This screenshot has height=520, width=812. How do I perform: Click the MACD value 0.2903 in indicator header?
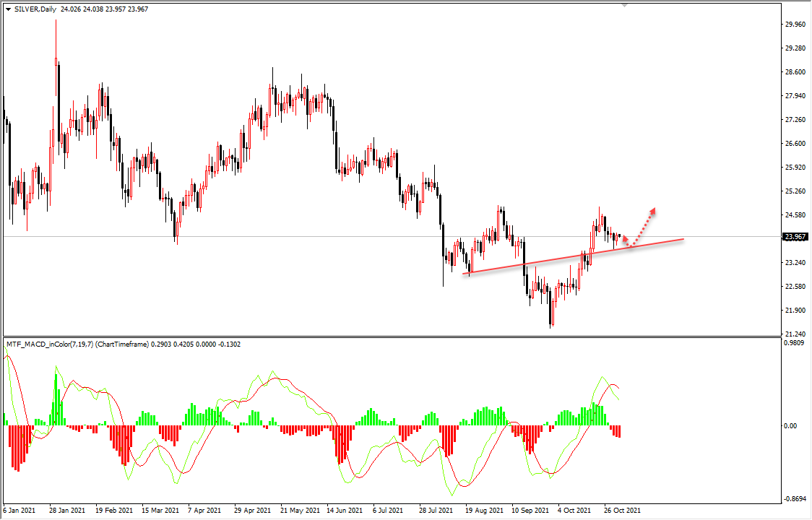[x=162, y=344]
